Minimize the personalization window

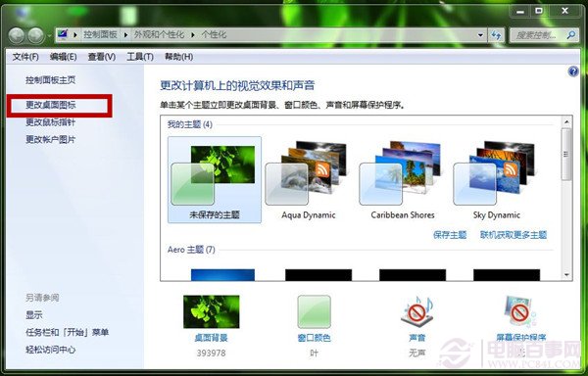pyautogui.click(x=520, y=12)
